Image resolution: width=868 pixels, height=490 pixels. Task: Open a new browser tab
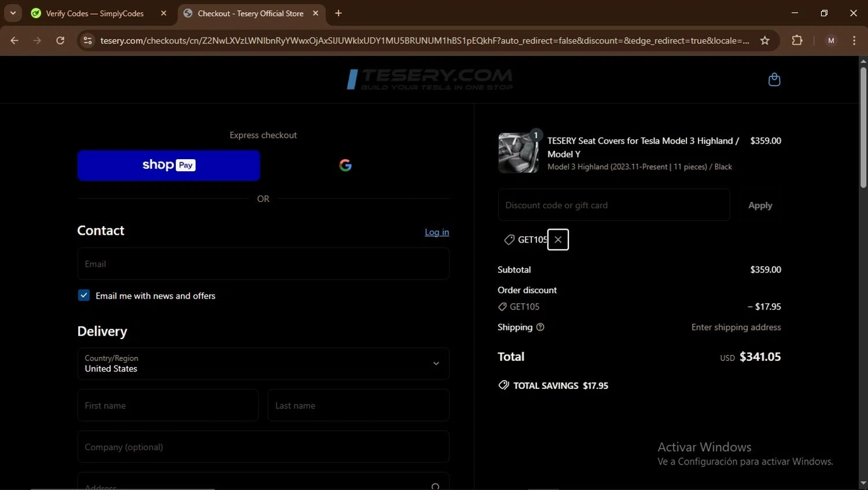coord(339,13)
